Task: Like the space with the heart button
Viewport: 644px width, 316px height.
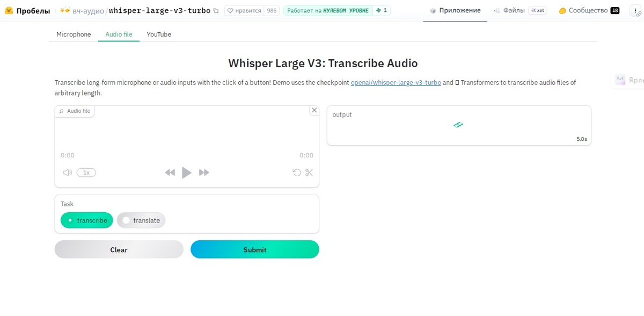Action: [x=244, y=10]
